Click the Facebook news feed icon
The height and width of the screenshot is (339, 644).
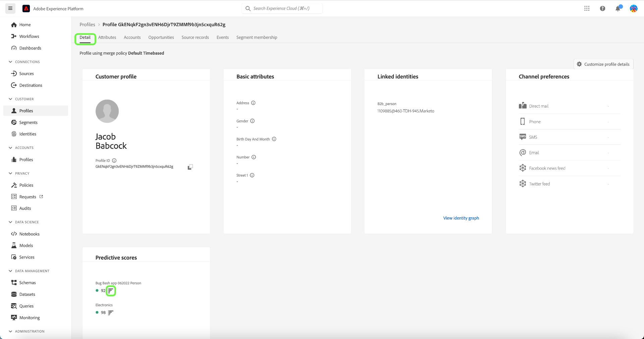(523, 168)
